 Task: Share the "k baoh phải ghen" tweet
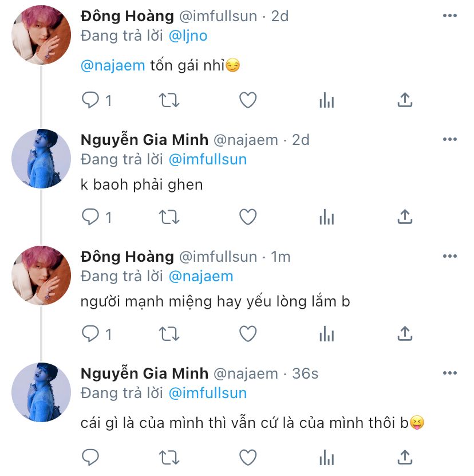tap(405, 217)
